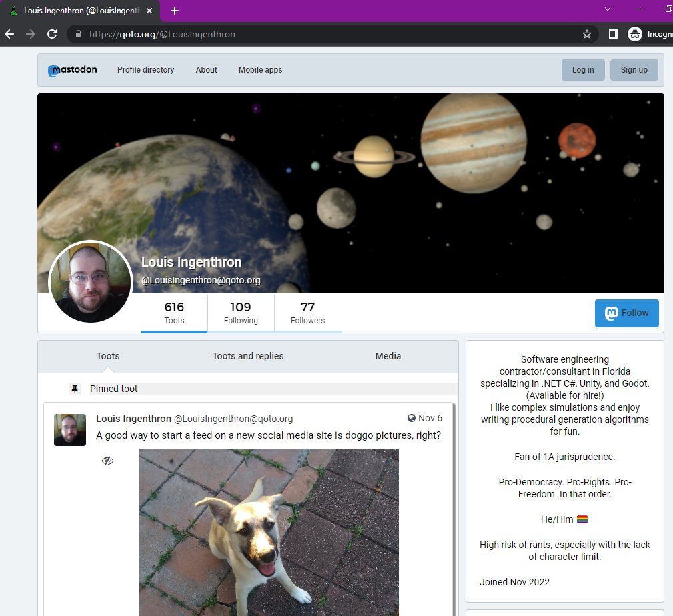Switch to the Media tab

pyautogui.click(x=388, y=356)
